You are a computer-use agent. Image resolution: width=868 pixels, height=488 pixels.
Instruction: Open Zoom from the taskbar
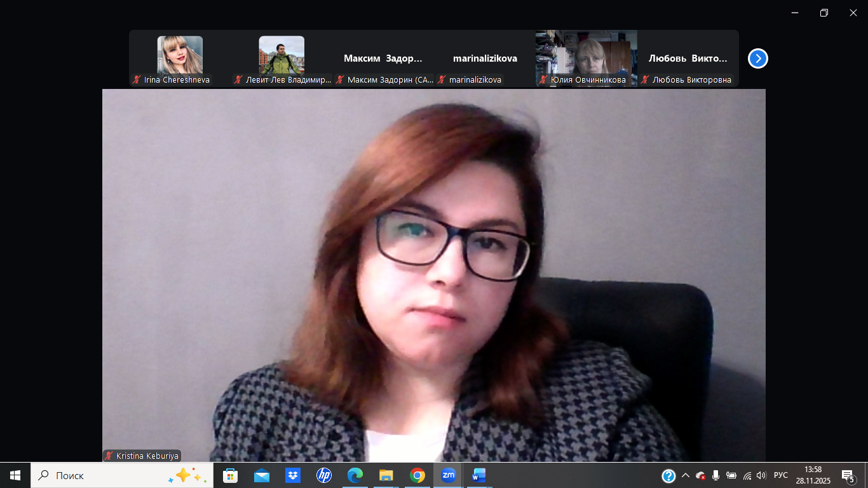[x=448, y=475]
